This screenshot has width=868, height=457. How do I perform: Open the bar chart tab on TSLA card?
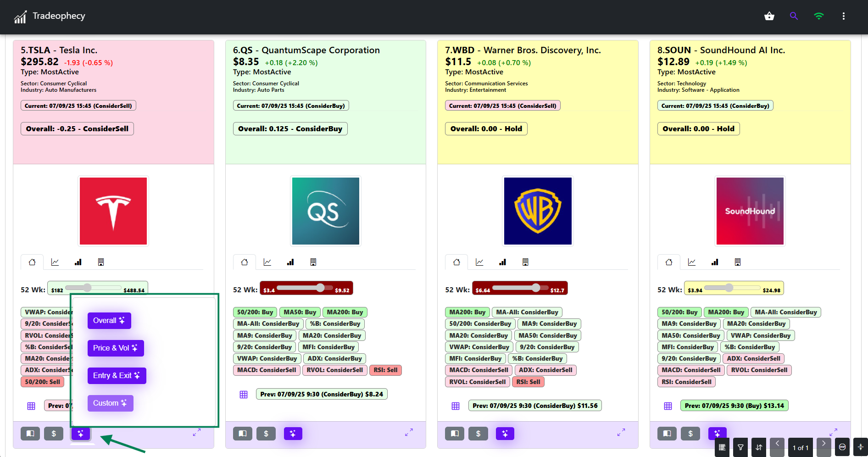(x=78, y=262)
